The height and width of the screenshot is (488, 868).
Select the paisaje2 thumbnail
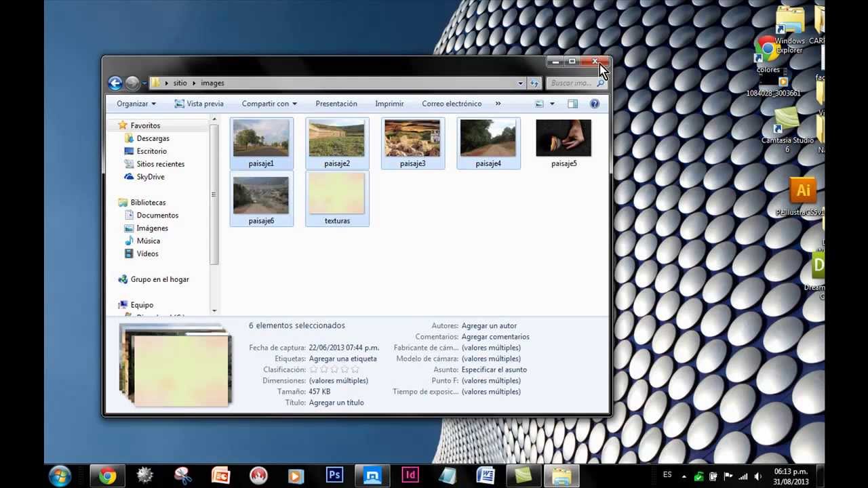tap(337, 143)
